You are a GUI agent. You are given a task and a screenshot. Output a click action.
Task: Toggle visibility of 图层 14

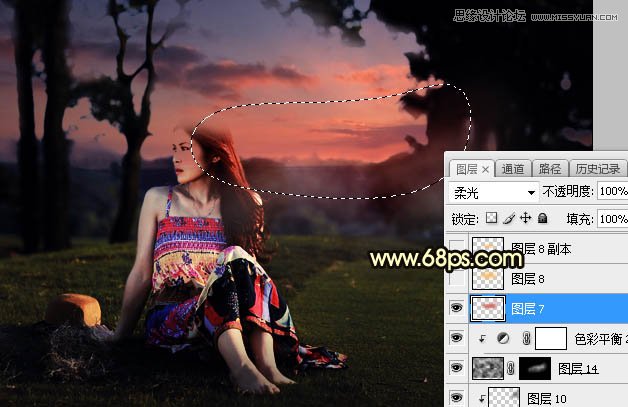click(x=456, y=369)
